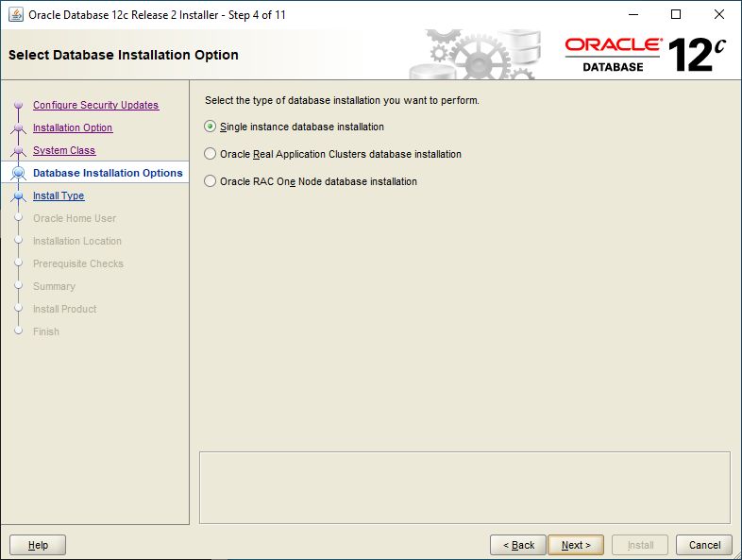742x560 pixels.
Task: Maximize the installer window
Action: click(676, 15)
